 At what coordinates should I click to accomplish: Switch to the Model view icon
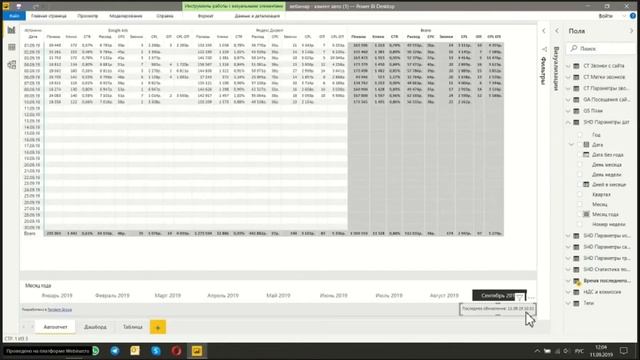pyautogui.click(x=11, y=64)
